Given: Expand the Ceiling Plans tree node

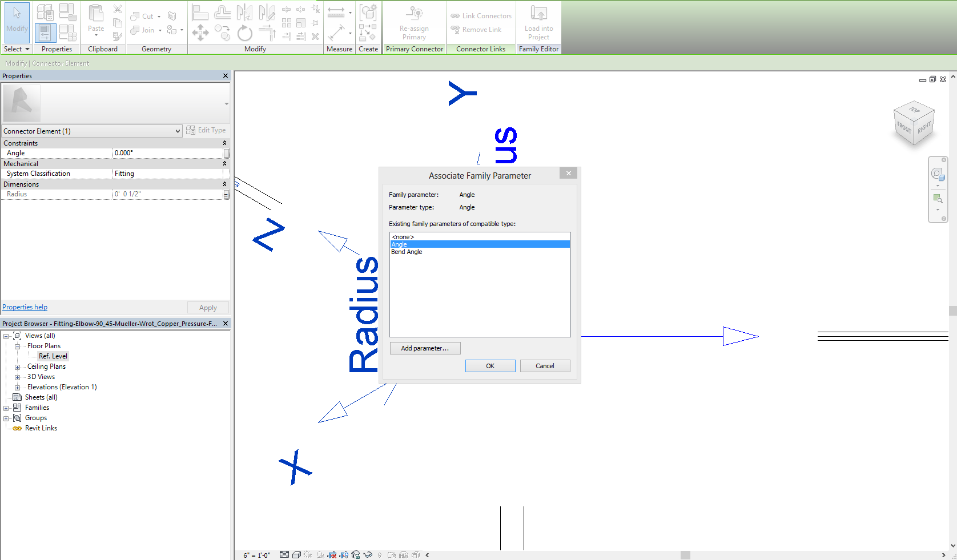Looking at the screenshot, I should click(x=17, y=367).
